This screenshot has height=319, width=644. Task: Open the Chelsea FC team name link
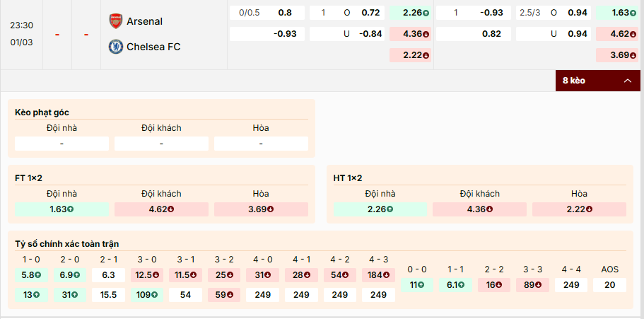(x=153, y=47)
